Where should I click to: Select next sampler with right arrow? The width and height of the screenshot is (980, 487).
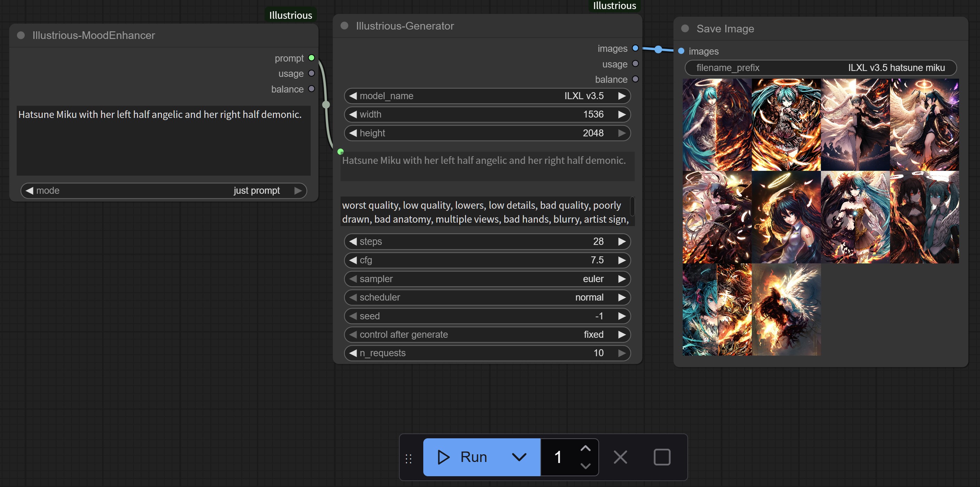(622, 279)
